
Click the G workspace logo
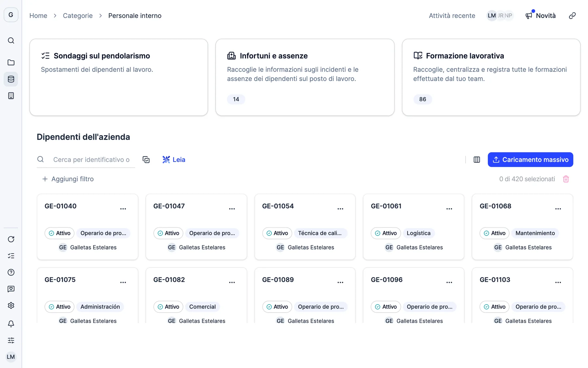[x=11, y=15]
